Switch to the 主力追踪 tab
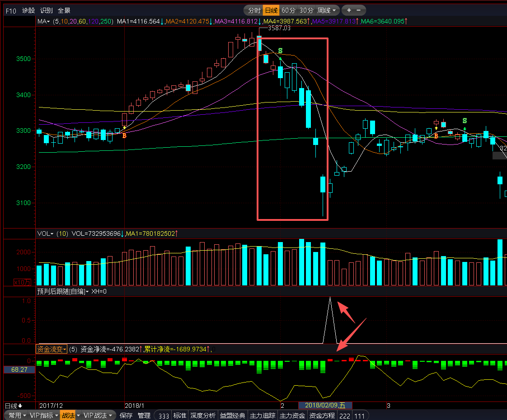The width and height of the screenshot is (507, 420). [263, 415]
